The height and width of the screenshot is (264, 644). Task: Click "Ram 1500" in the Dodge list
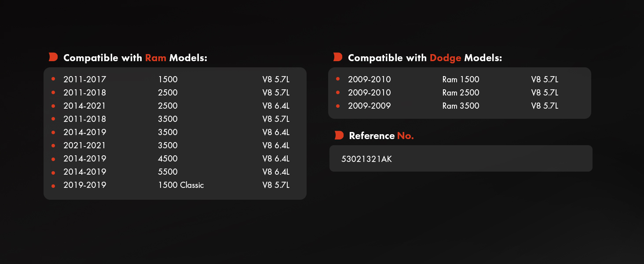461,80
